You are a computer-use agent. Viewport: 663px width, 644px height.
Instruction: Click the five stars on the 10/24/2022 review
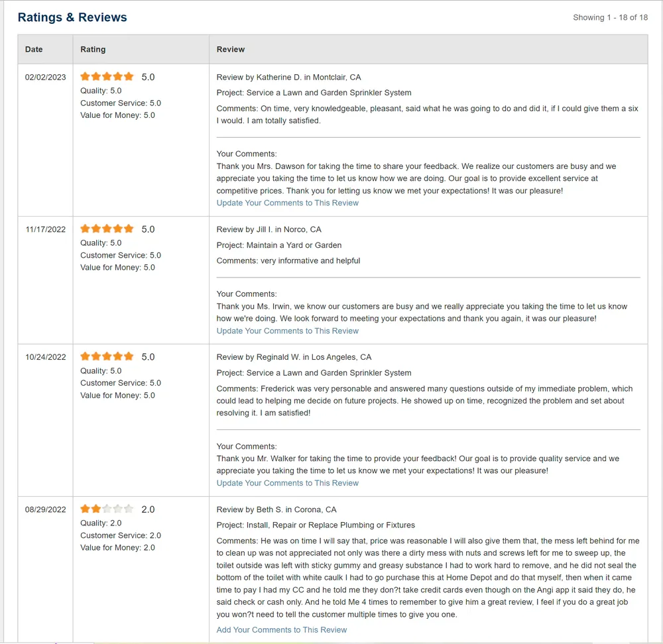click(107, 356)
